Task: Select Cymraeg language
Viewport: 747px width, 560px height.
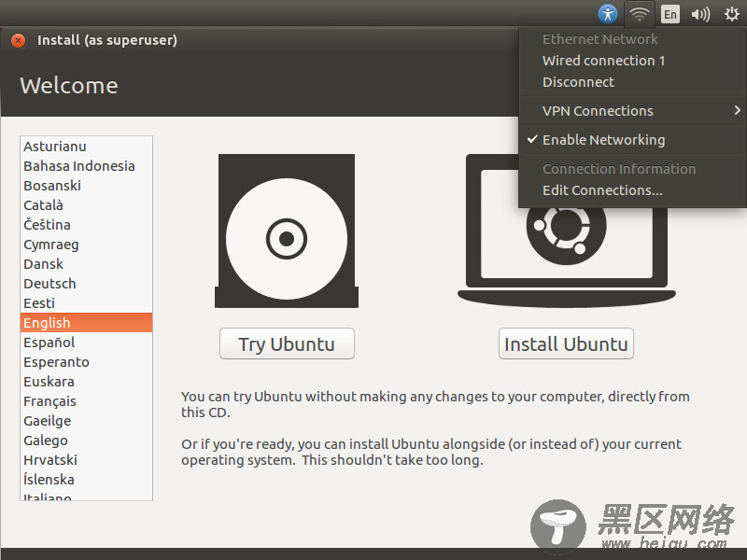Action: [86, 245]
